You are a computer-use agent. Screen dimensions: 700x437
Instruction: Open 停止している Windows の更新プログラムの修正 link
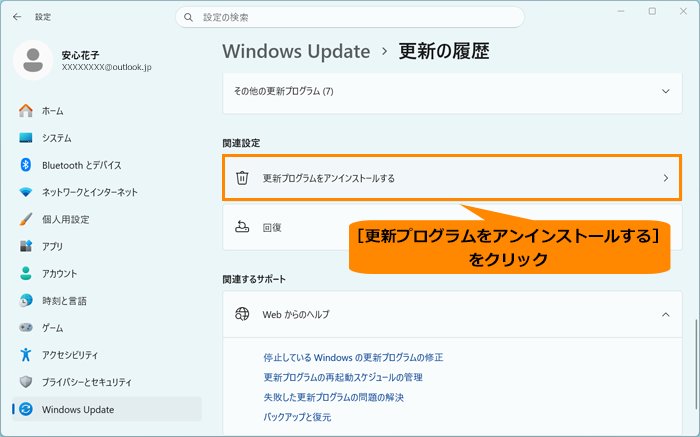point(353,358)
